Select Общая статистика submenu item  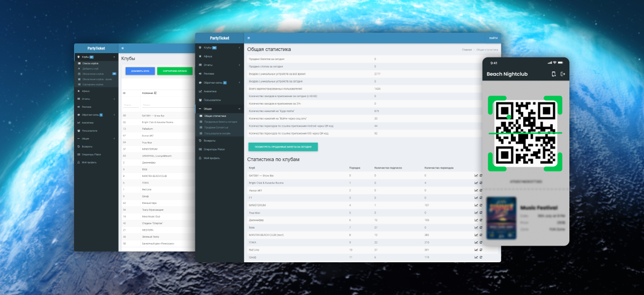pyautogui.click(x=219, y=116)
